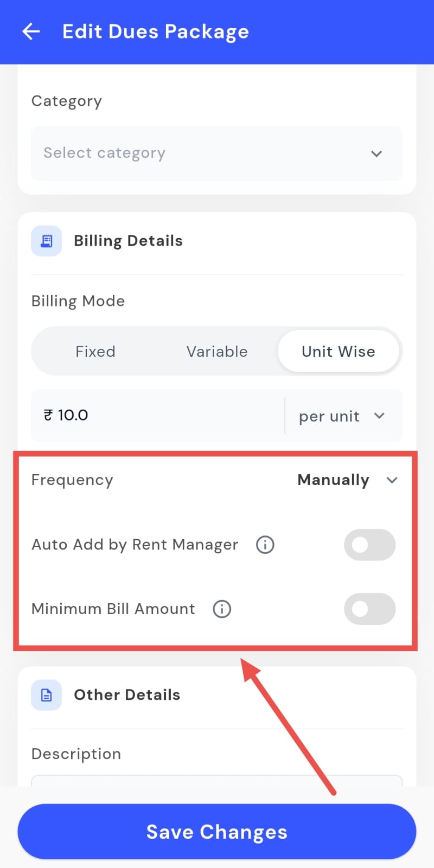Image resolution: width=434 pixels, height=868 pixels.
Task: Tap the chevron beside per unit
Action: pos(379,416)
